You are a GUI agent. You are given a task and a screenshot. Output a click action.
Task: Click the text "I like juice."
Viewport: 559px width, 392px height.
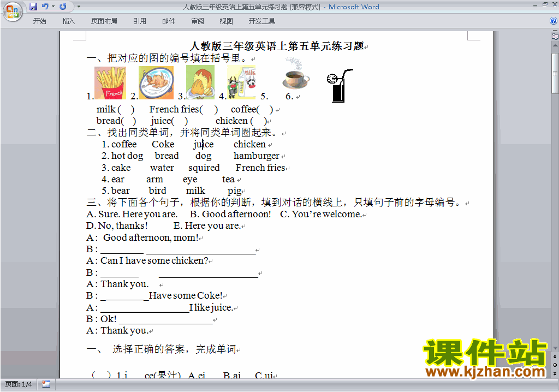coord(211,307)
